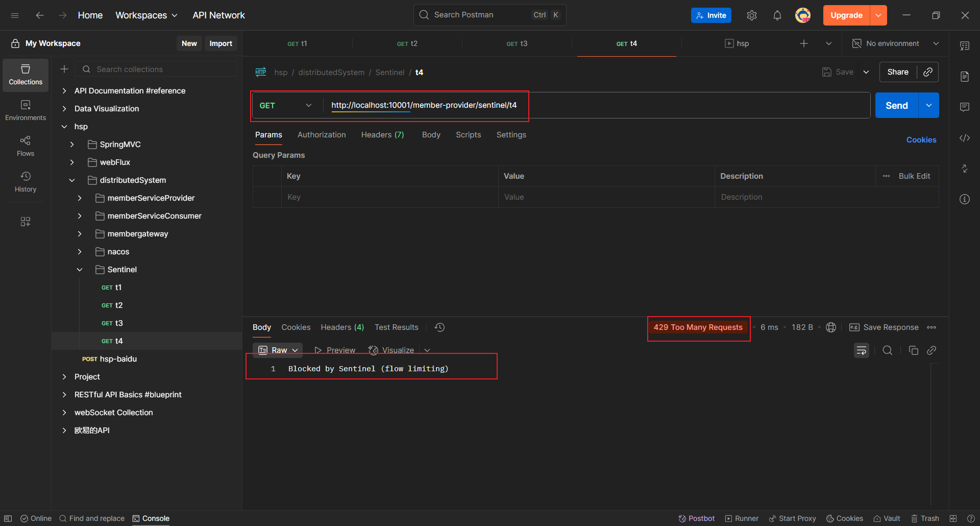Switch to the Authorization tab
This screenshot has height=526, width=980.
coord(322,135)
